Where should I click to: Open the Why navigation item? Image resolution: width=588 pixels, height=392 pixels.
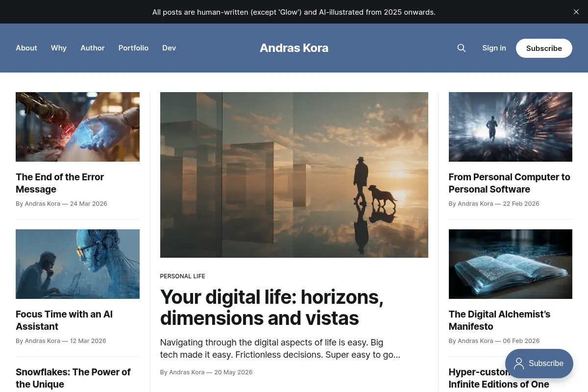pos(59,48)
